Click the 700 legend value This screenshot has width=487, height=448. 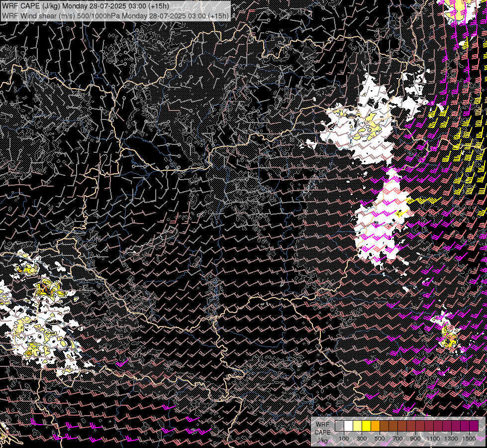pyautogui.click(x=397, y=439)
